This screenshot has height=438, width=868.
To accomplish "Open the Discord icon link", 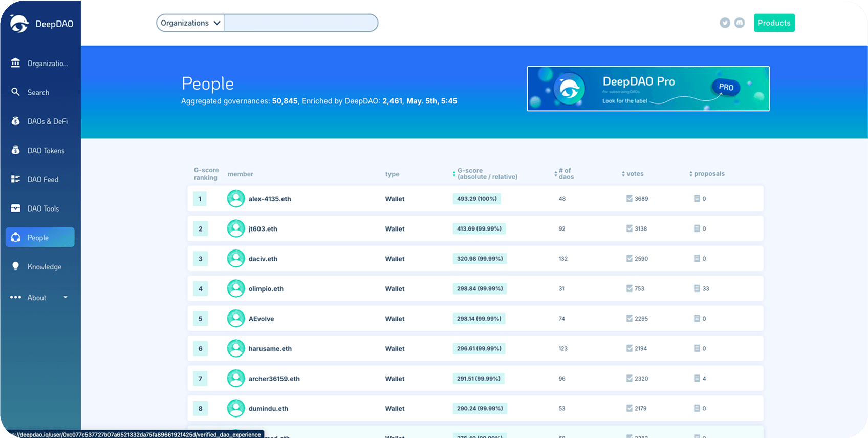I will (x=740, y=23).
